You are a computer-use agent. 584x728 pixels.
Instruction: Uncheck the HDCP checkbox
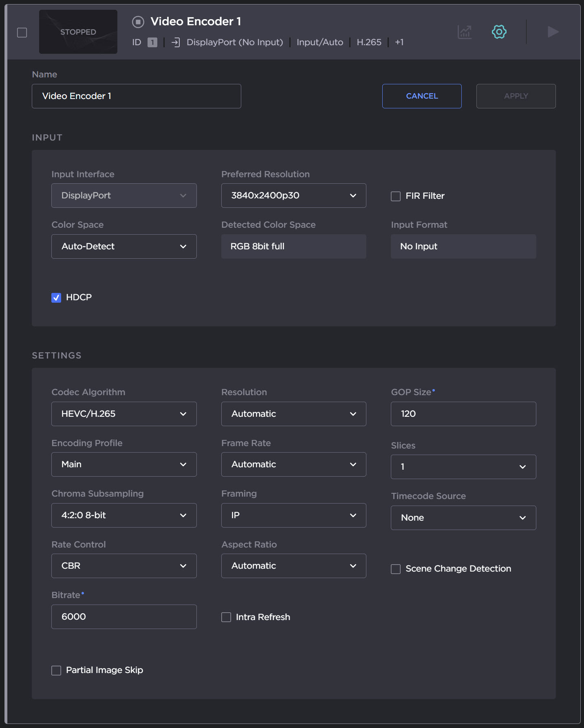point(56,298)
